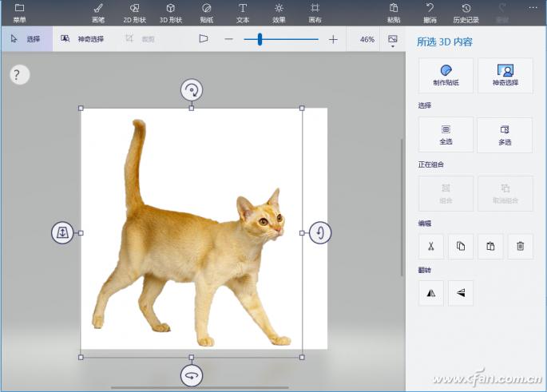
Task: Delete selection with the trash icon
Action: click(520, 246)
